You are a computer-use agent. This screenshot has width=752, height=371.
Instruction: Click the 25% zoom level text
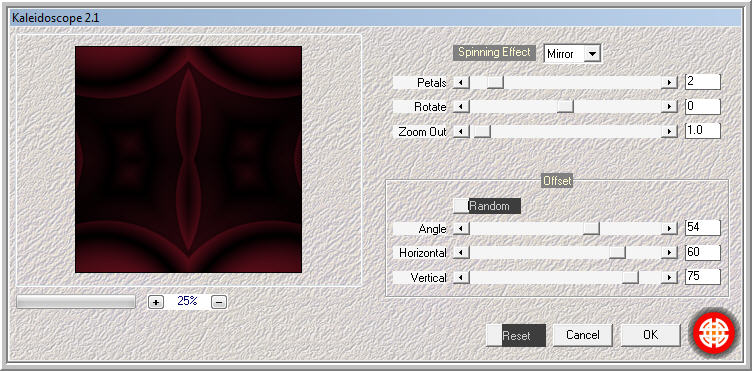(x=187, y=301)
